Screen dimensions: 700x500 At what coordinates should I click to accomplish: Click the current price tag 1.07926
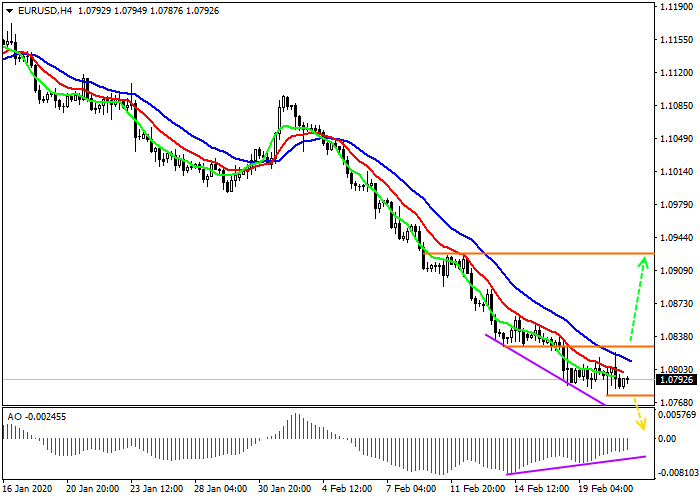(x=676, y=380)
